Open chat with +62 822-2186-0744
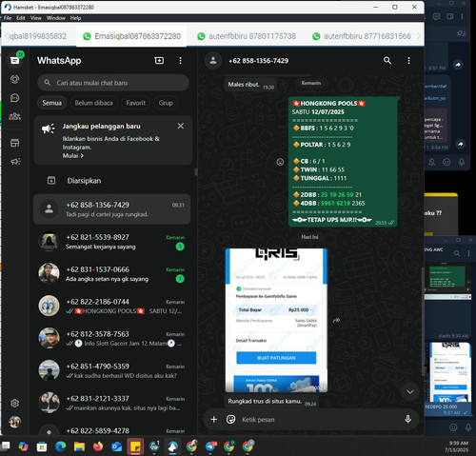Viewport: 476px width, 456px height. point(112,307)
